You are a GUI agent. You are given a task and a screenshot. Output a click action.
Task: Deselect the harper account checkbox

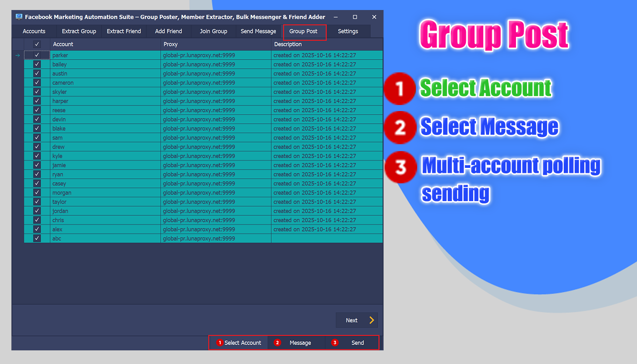[37, 101]
